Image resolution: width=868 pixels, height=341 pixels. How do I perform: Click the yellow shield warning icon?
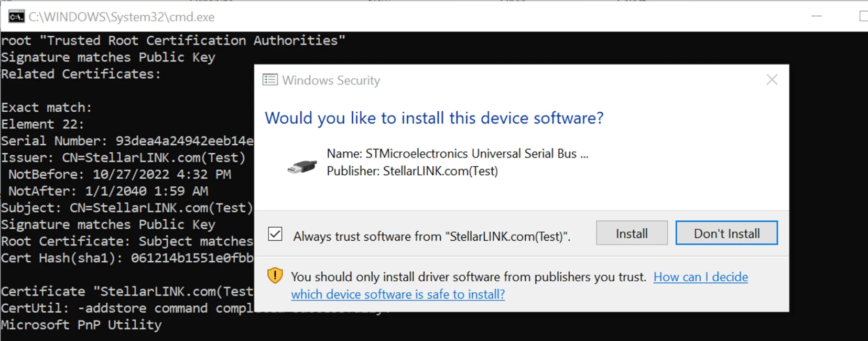[x=275, y=275]
